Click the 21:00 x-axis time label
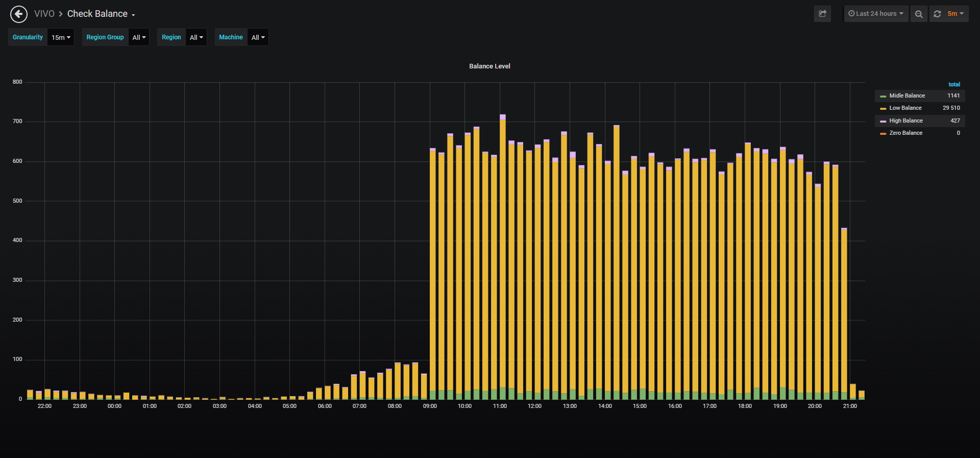Image resolution: width=980 pixels, height=458 pixels. coord(850,406)
